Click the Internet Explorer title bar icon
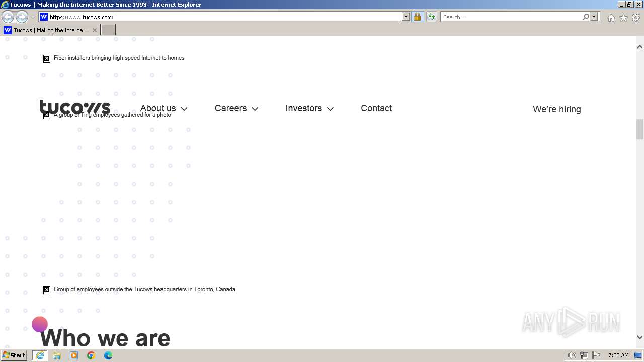This screenshot has width=644, height=362. coord(5,5)
